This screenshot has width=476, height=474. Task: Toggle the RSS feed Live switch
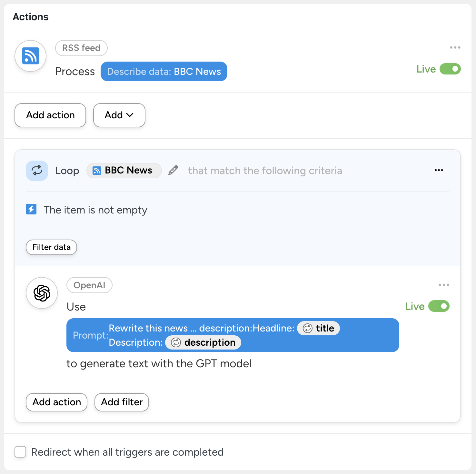pos(450,69)
